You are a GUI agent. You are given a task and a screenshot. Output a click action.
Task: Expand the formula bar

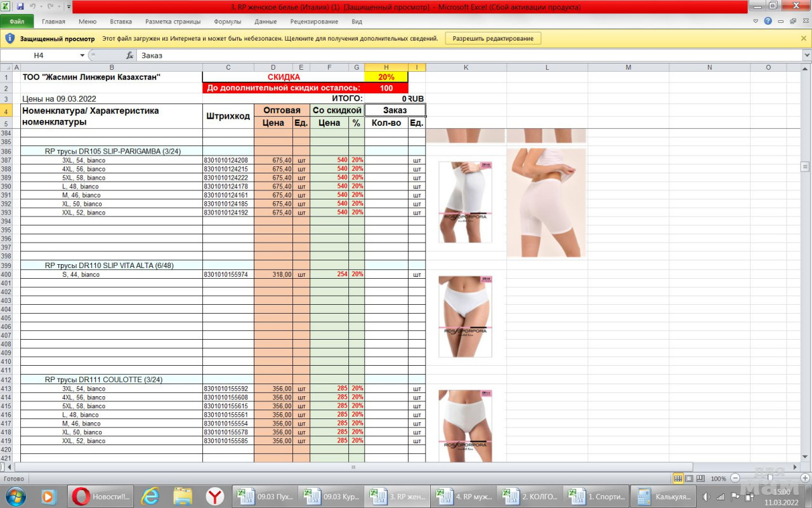[806, 55]
